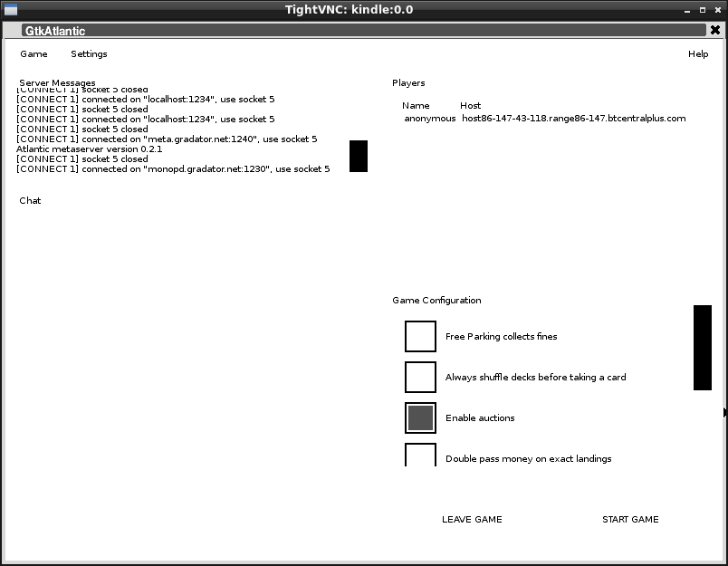
Task: Select the anonymous player row
Action: 544,119
